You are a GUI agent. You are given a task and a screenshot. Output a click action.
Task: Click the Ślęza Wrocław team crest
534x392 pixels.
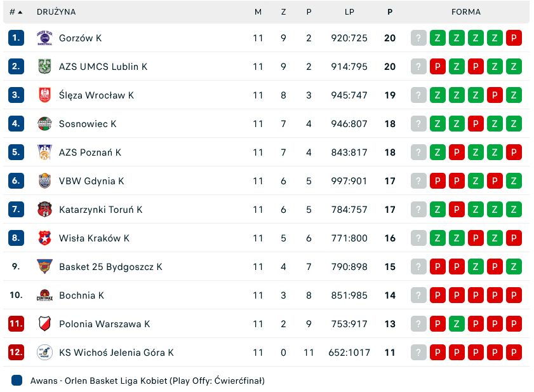[44, 95]
